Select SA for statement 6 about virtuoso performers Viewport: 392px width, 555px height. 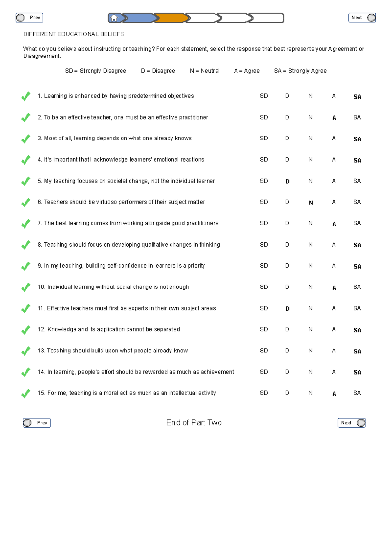pyautogui.click(x=357, y=202)
